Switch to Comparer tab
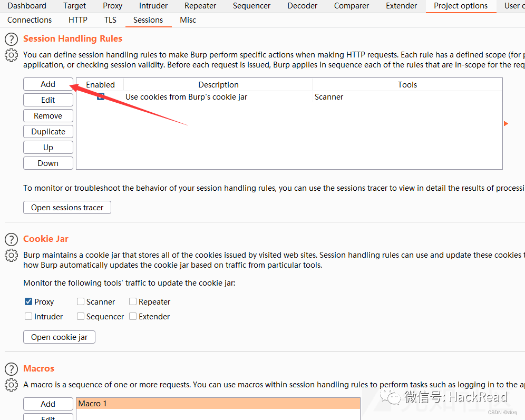This screenshot has height=420, width=525. coord(352,6)
